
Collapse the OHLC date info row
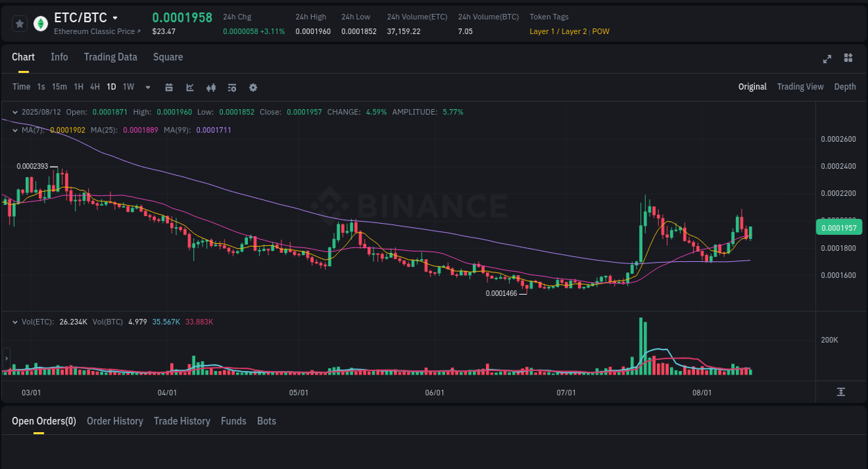[x=15, y=112]
